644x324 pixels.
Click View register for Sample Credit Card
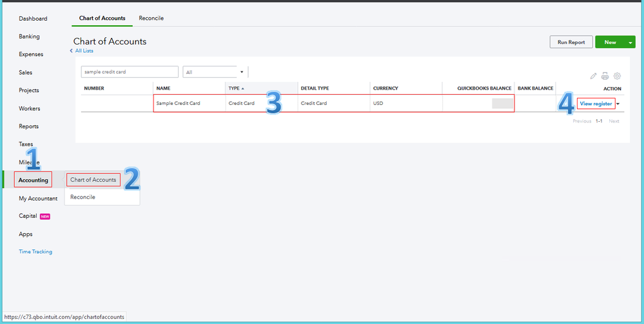pyautogui.click(x=596, y=104)
